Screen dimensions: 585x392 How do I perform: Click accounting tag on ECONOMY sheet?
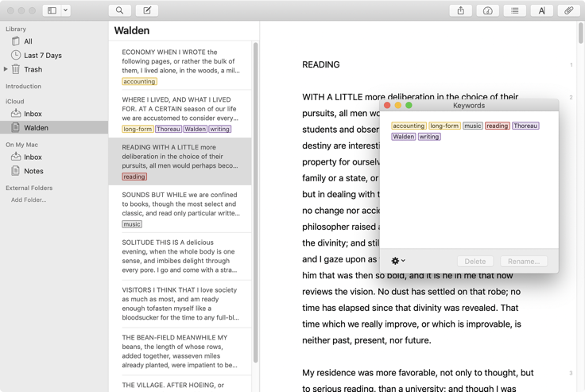click(139, 81)
